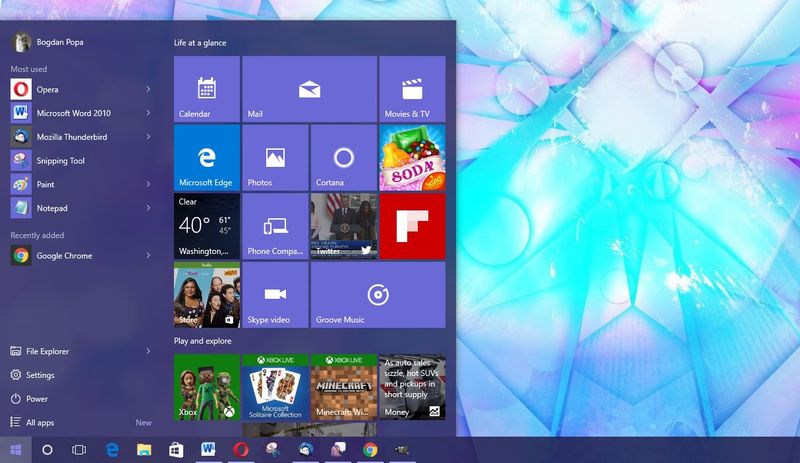This screenshot has width=800, height=463.
Task: Open File Explorer from the taskbar
Action: click(x=144, y=450)
